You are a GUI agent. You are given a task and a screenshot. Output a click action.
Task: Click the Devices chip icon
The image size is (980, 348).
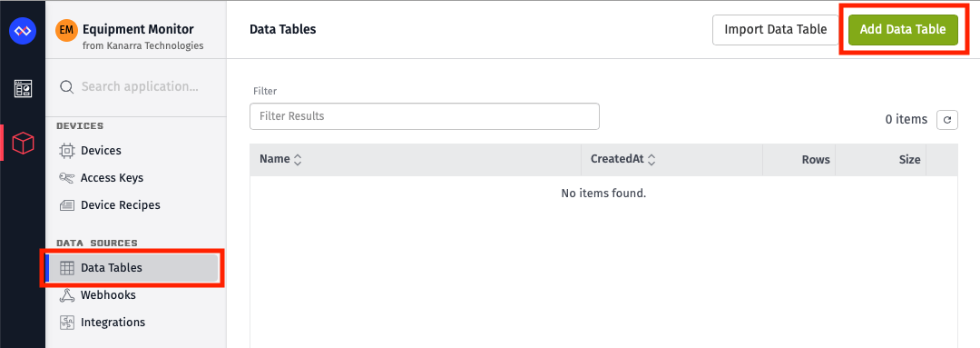tap(66, 151)
